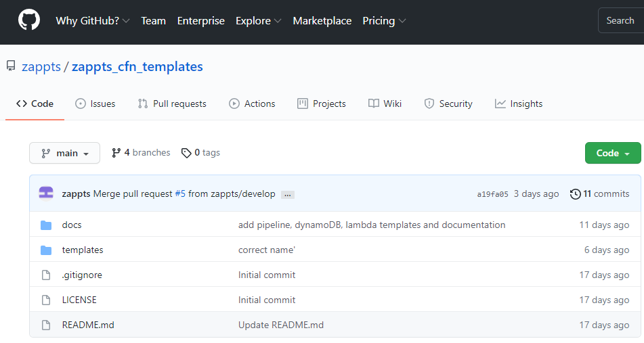Open the 'correct name'' commit message
The width and height of the screenshot is (644, 343).
[x=267, y=250]
